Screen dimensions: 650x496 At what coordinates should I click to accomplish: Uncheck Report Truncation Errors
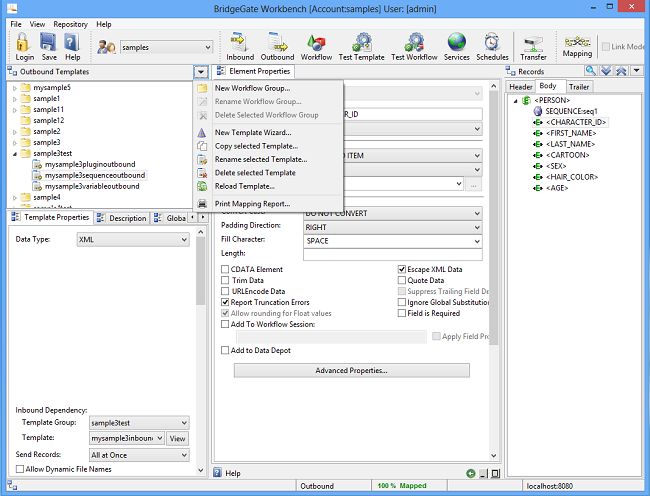[x=225, y=302]
